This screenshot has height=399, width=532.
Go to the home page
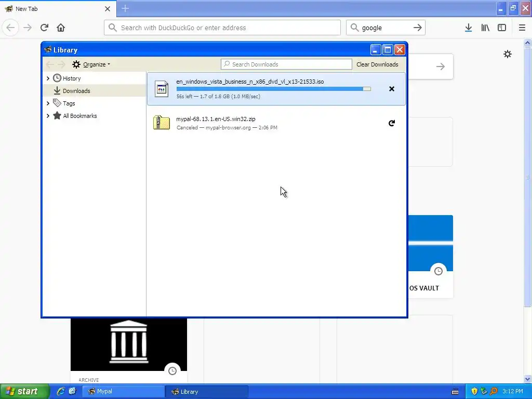pyautogui.click(x=61, y=28)
